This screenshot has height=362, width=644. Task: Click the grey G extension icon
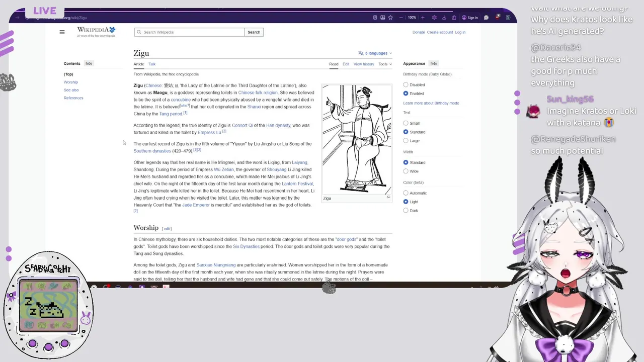pyautogui.click(x=486, y=18)
